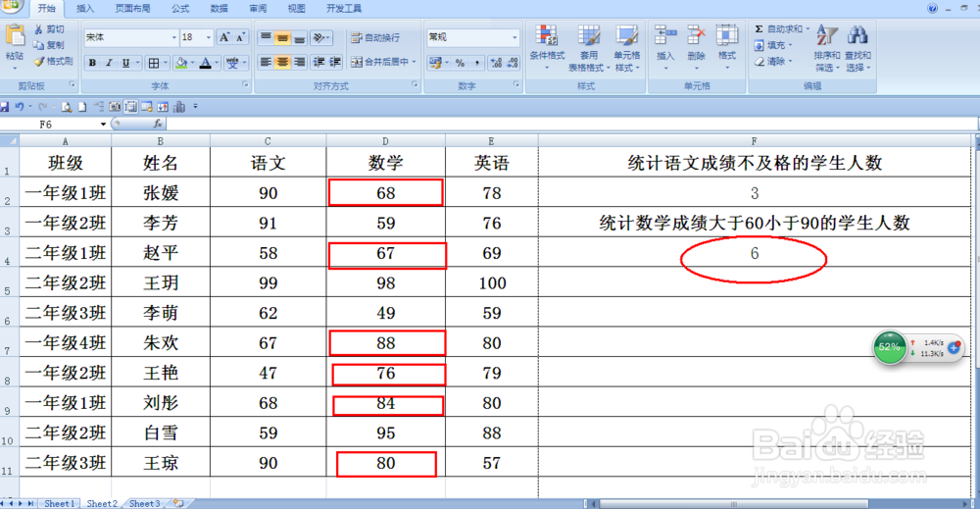Enable wrap text (自动换行)

point(375,37)
